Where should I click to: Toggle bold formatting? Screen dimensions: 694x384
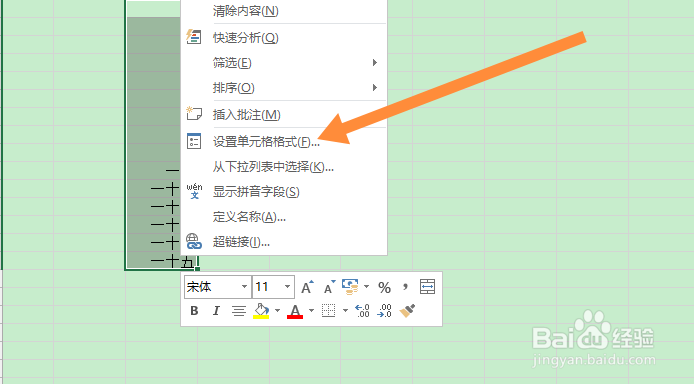[x=194, y=311]
